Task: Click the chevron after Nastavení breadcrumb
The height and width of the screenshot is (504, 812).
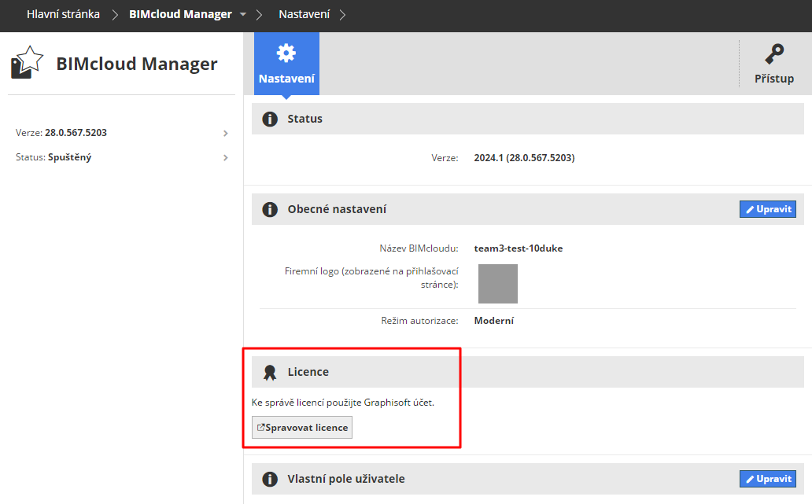Action: (342, 15)
